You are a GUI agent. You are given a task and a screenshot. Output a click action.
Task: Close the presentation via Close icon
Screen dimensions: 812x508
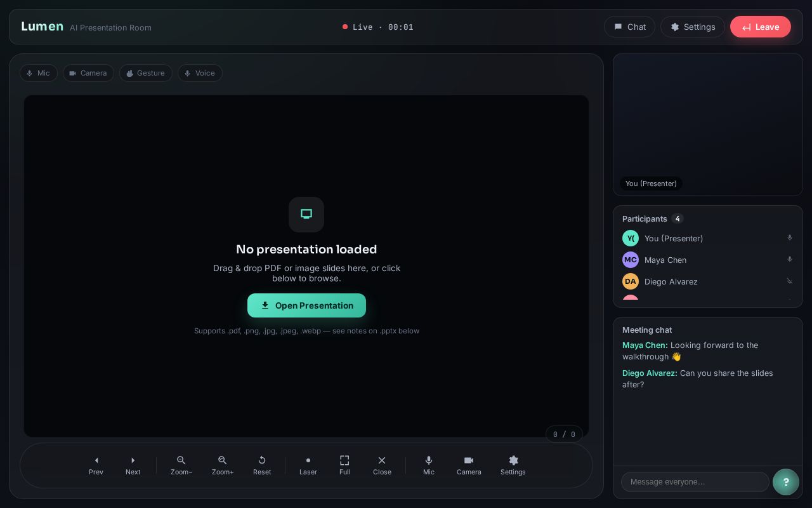pyautogui.click(x=382, y=460)
